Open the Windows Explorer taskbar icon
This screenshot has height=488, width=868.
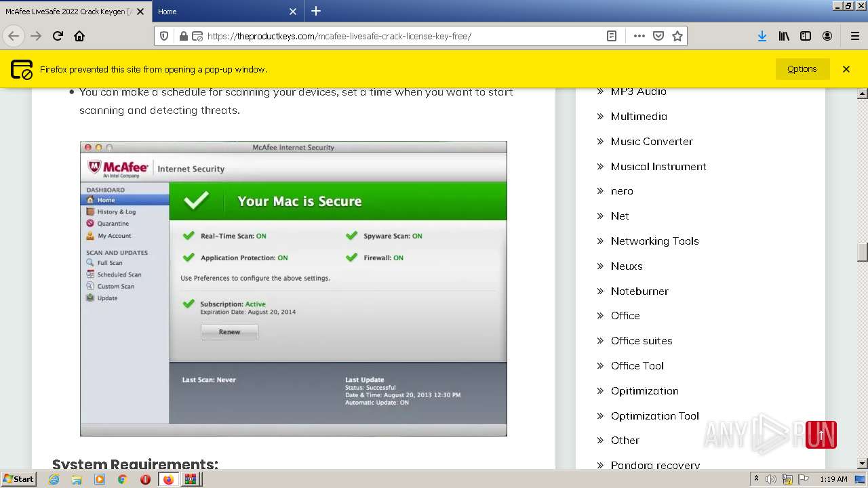click(77, 479)
